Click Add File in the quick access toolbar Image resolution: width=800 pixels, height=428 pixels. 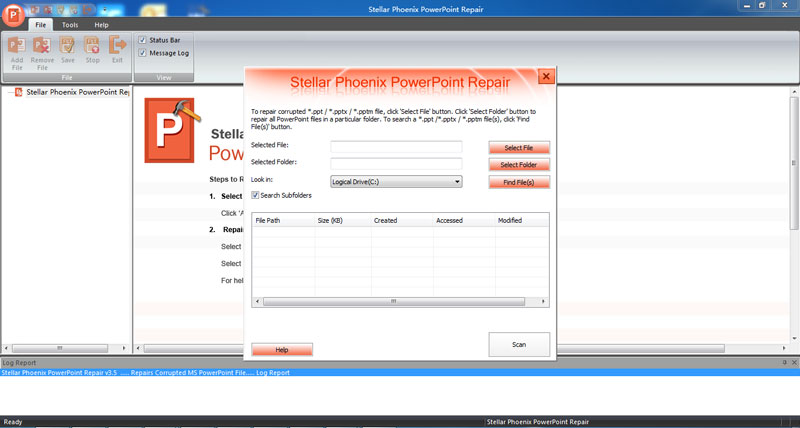point(35,10)
